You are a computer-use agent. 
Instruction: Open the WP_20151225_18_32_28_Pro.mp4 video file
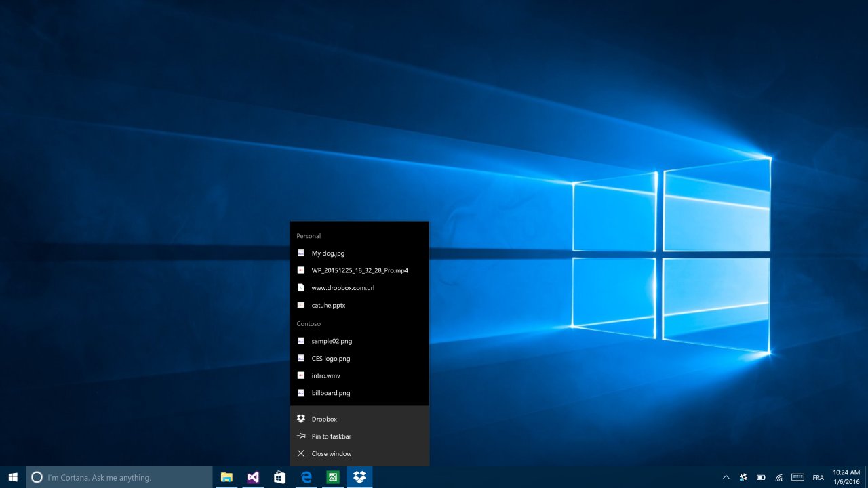coord(359,270)
